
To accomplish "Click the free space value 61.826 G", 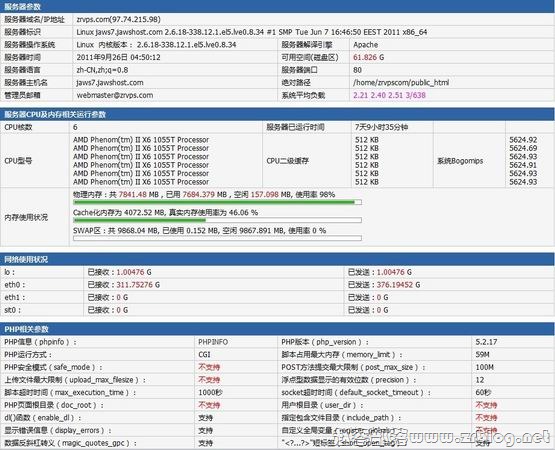I will (x=368, y=57).
